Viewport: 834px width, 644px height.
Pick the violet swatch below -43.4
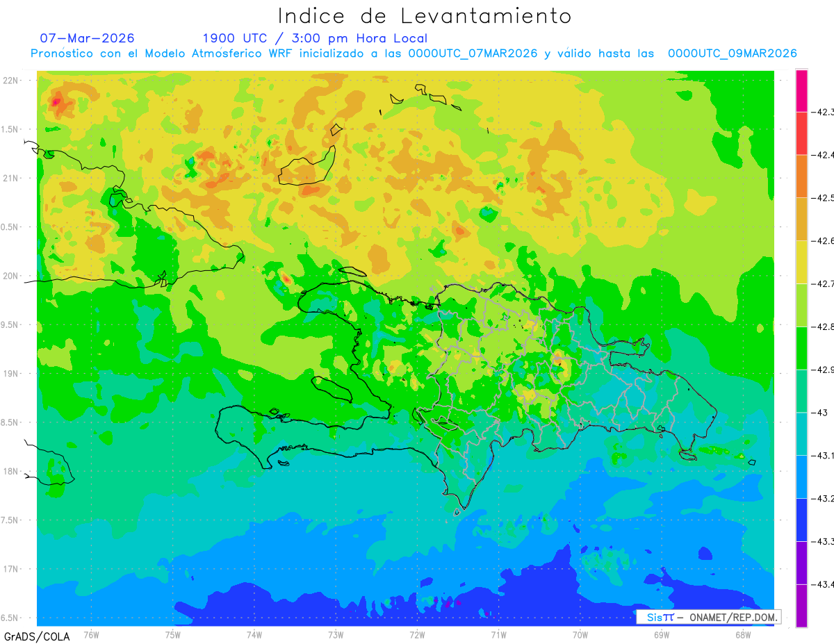tap(801, 606)
